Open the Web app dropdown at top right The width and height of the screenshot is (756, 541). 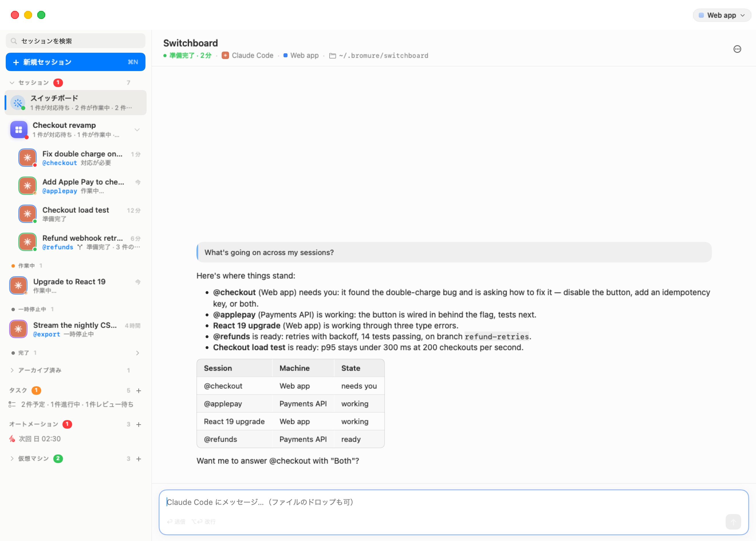722,15
